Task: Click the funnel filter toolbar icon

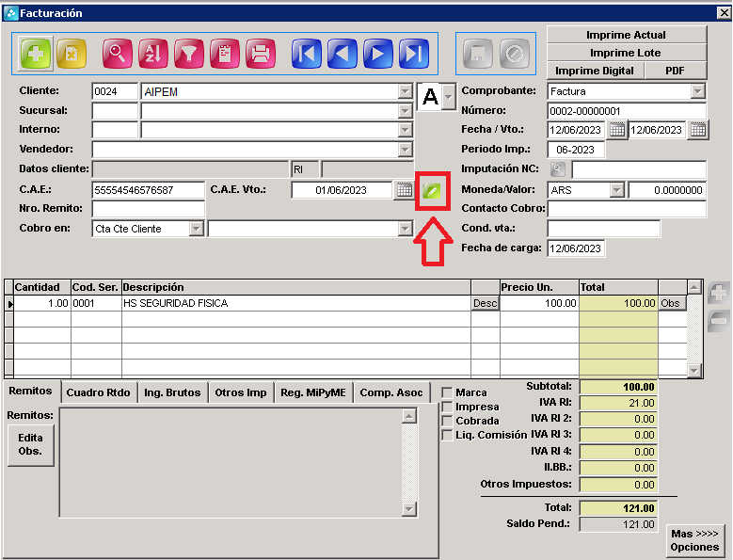Action: pyautogui.click(x=189, y=54)
